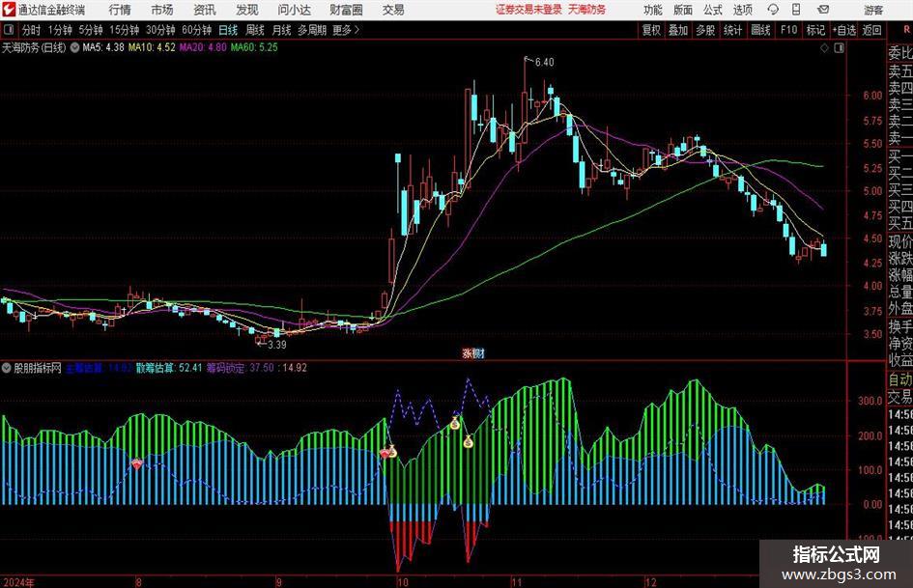
Task: Open the 财富圈 menu
Action: coord(346,10)
